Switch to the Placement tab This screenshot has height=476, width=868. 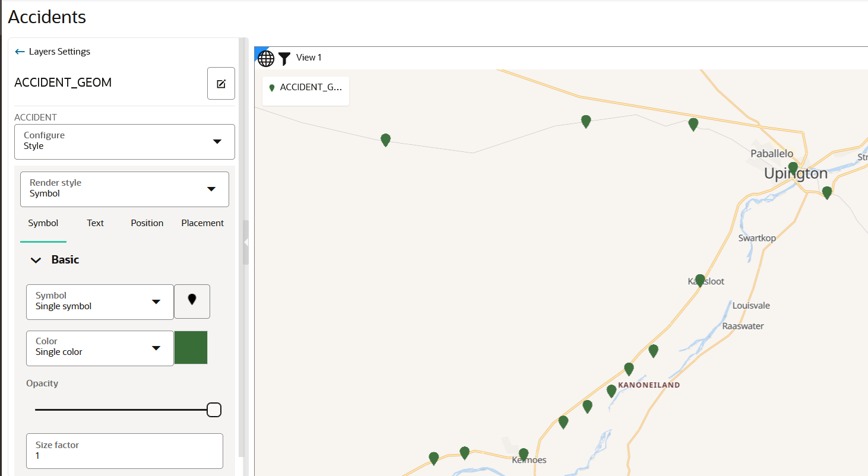coord(202,223)
